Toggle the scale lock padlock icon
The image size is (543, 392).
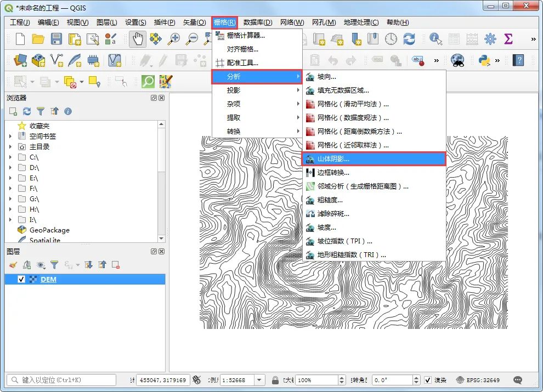[x=275, y=380]
